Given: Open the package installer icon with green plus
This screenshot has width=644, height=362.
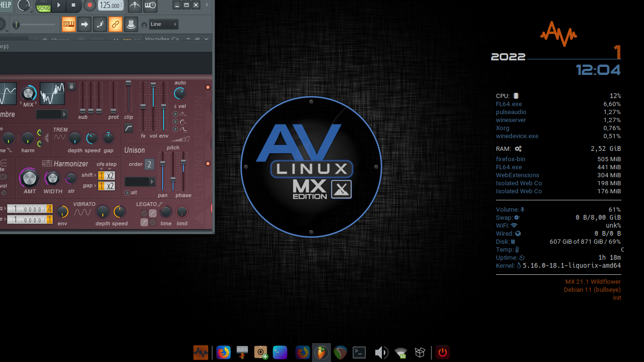Looking at the screenshot, I should [261, 352].
